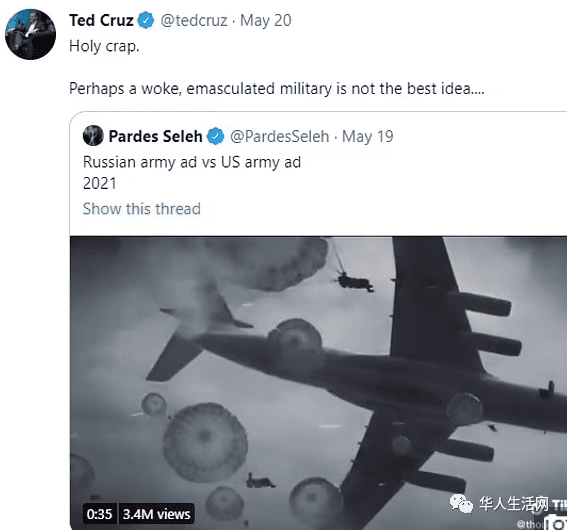Viewport: 567px width, 530px height.
Task: Click 'Russian army ad vs US army ad' text
Action: (192, 162)
